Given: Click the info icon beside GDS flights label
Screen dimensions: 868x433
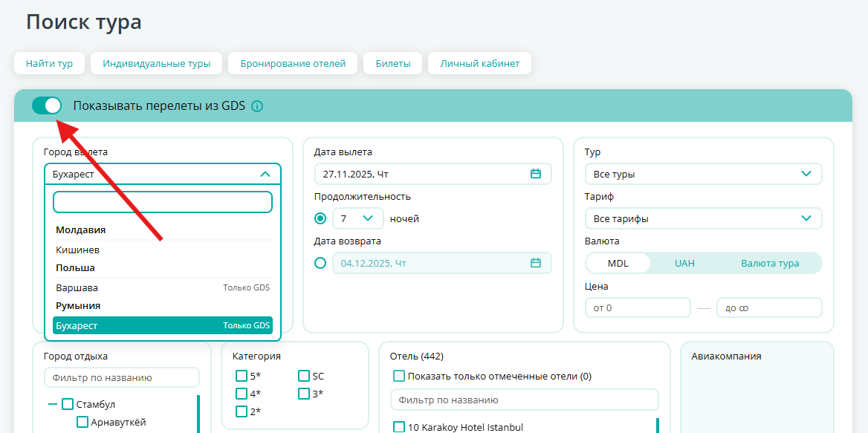Looking at the screenshot, I should 257,106.
